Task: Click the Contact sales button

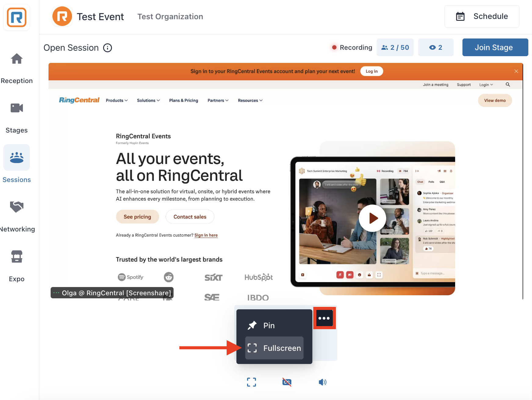Action: (x=190, y=217)
